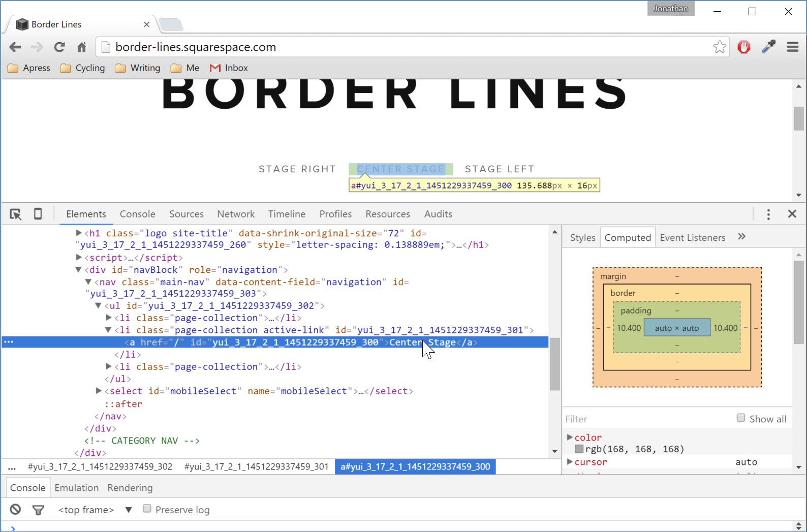Screen dimensions: 807x532
Task: Open DevTools three-dot settings menu
Action: [x=768, y=214]
